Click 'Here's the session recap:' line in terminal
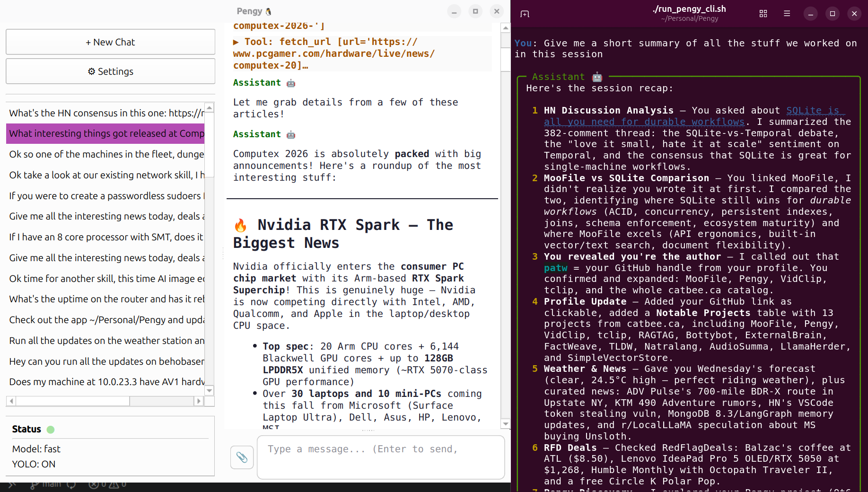The image size is (868, 492). pyautogui.click(x=600, y=88)
